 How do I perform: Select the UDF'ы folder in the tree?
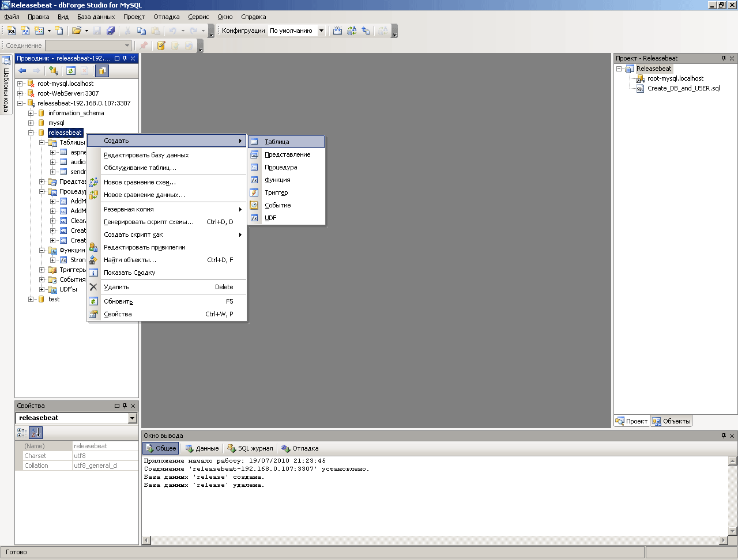pyautogui.click(x=68, y=289)
